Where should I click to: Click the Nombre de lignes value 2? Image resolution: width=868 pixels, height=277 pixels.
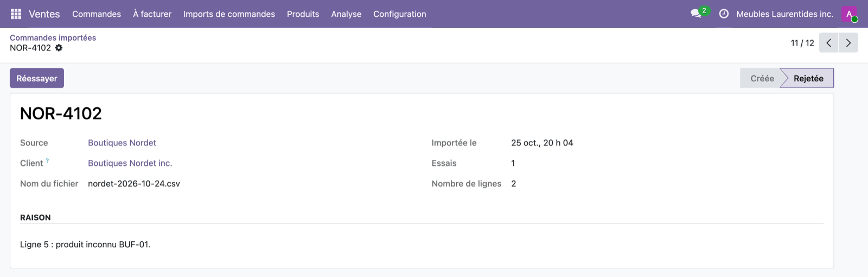(514, 184)
